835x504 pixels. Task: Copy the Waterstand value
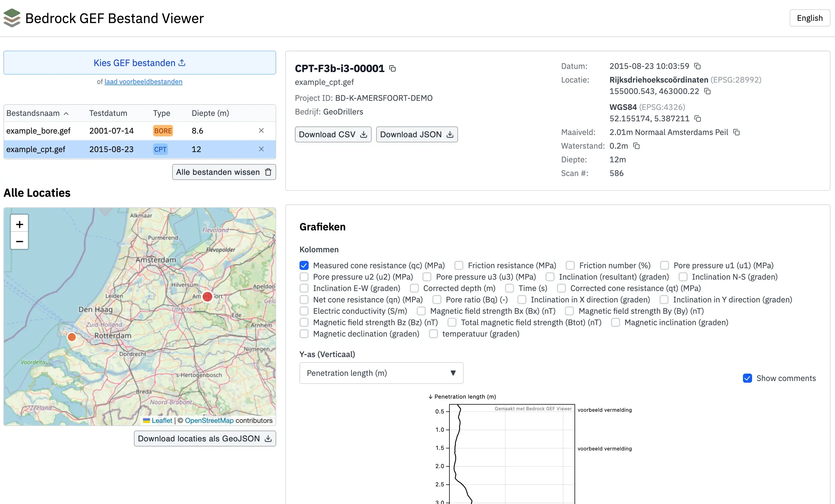pos(637,146)
